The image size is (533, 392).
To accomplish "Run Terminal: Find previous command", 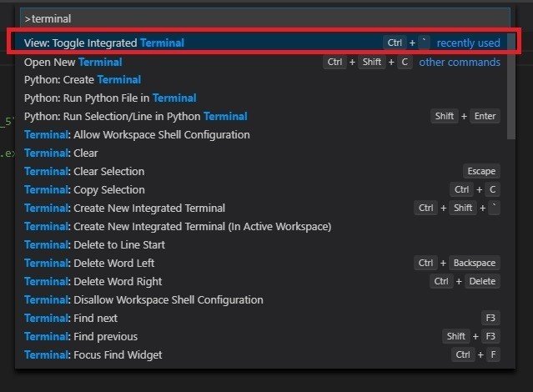I will coord(81,337).
